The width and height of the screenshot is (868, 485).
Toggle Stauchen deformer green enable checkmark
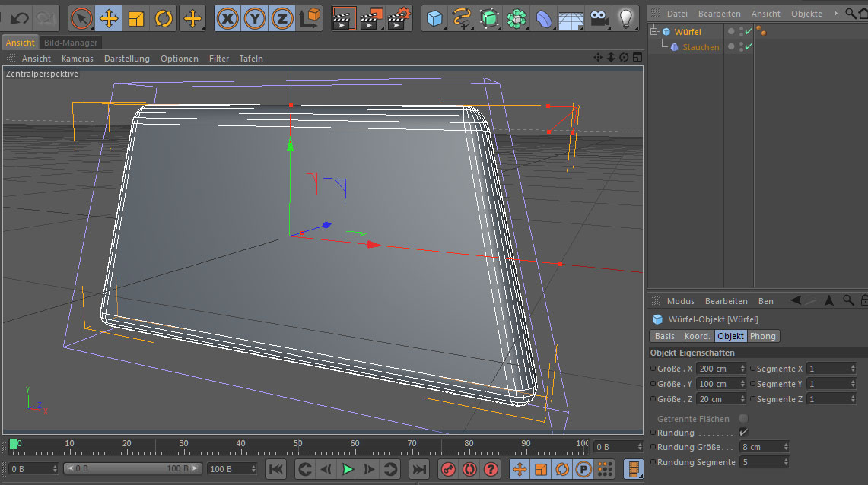tap(749, 47)
